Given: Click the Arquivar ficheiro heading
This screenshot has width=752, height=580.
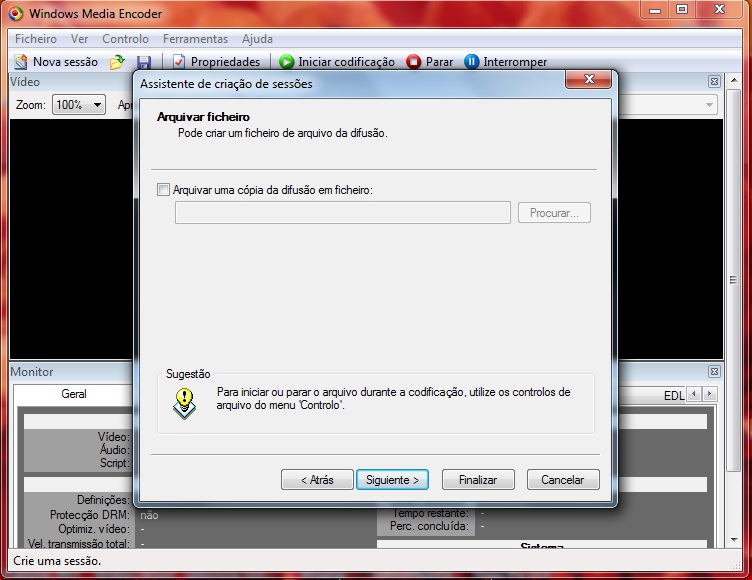Looking at the screenshot, I should point(203,117).
